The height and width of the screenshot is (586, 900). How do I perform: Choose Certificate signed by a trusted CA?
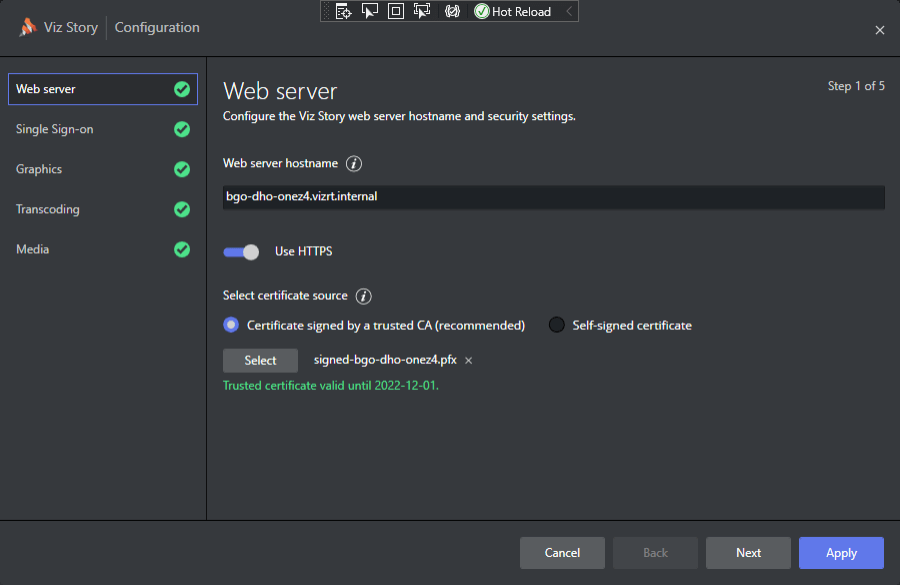coord(231,324)
